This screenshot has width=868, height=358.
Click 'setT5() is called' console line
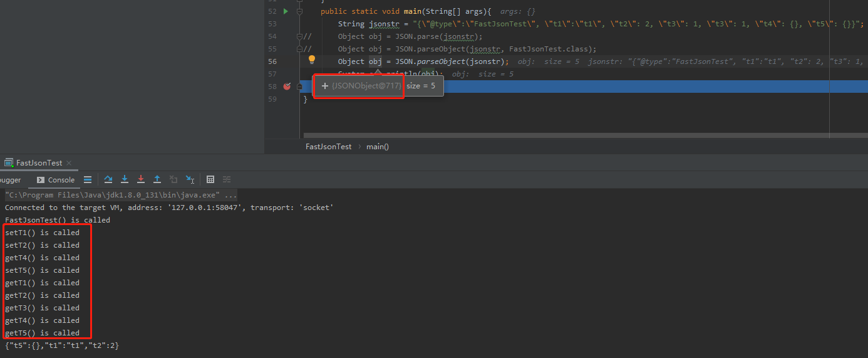(43, 270)
